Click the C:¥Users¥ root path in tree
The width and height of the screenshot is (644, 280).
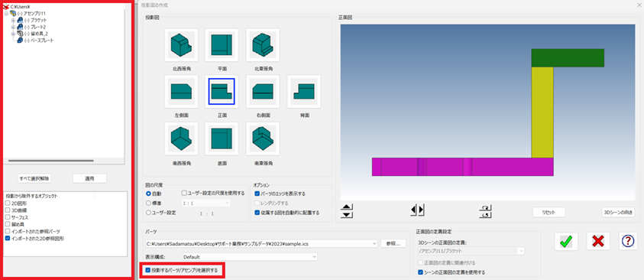(19, 7)
